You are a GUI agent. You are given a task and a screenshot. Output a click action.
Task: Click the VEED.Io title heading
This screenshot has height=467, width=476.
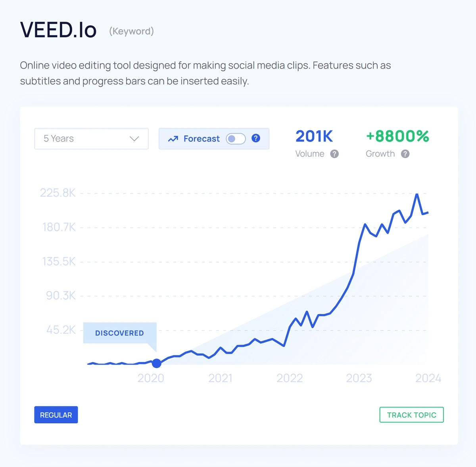(58, 30)
